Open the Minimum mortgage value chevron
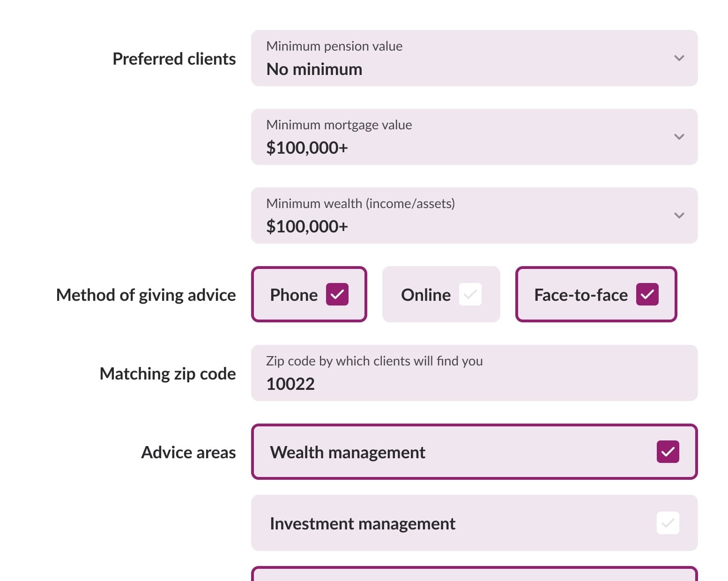728x581 pixels. (x=679, y=137)
